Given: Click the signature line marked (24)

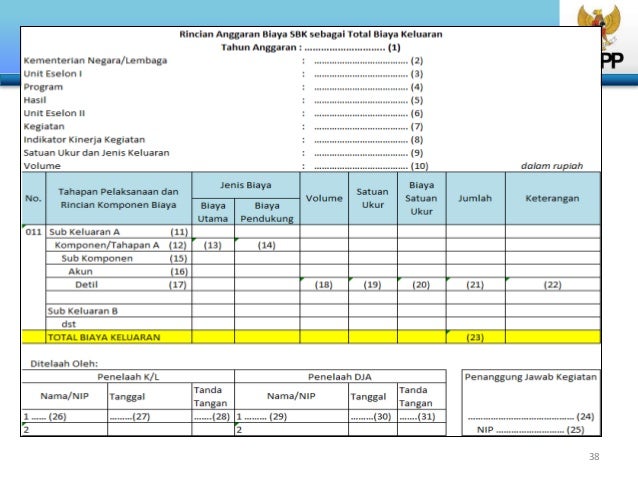Looking at the screenshot, I should coord(531,417).
